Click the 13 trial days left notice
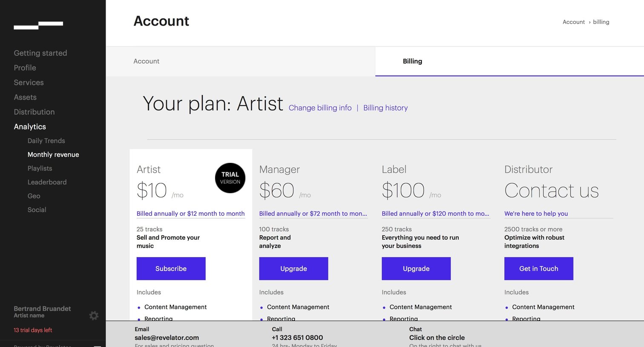 [x=33, y=330]
